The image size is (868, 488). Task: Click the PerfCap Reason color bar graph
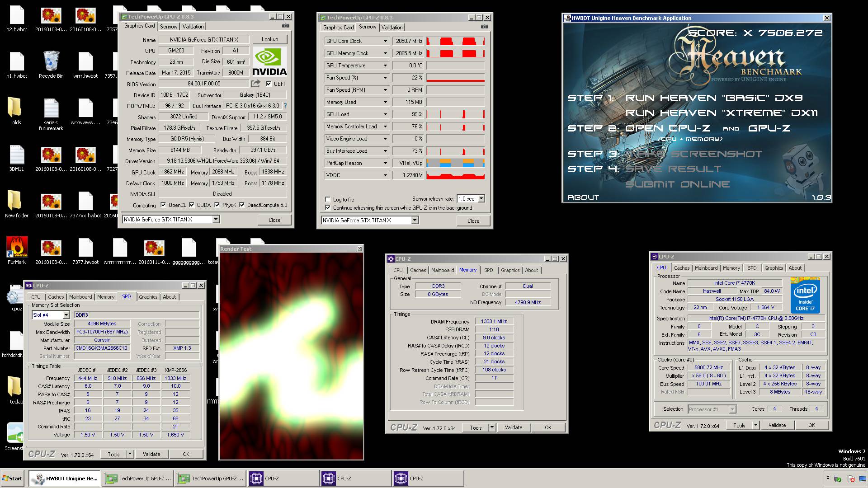click(x=455, y=163)
